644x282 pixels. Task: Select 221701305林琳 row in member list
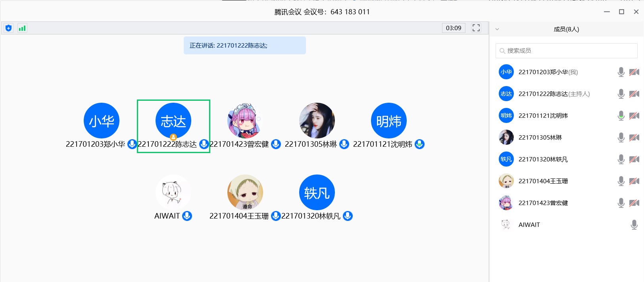click(x=567, y=137)
